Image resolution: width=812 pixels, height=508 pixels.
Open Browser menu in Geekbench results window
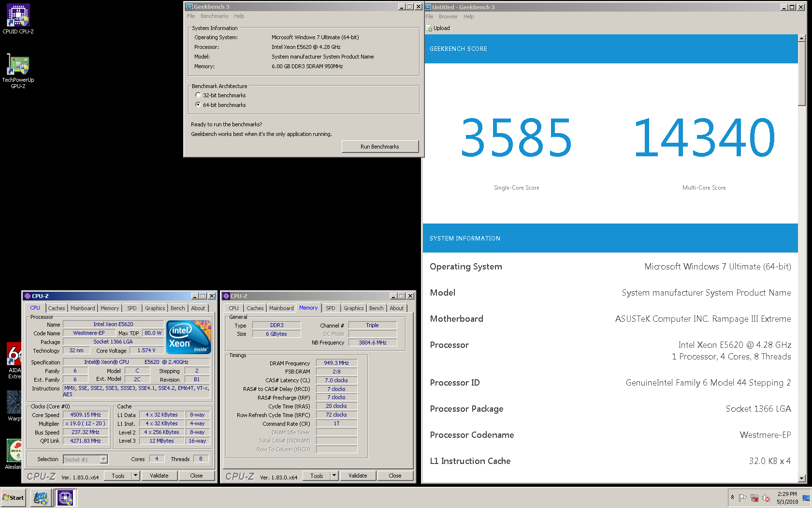coord(448,16)
